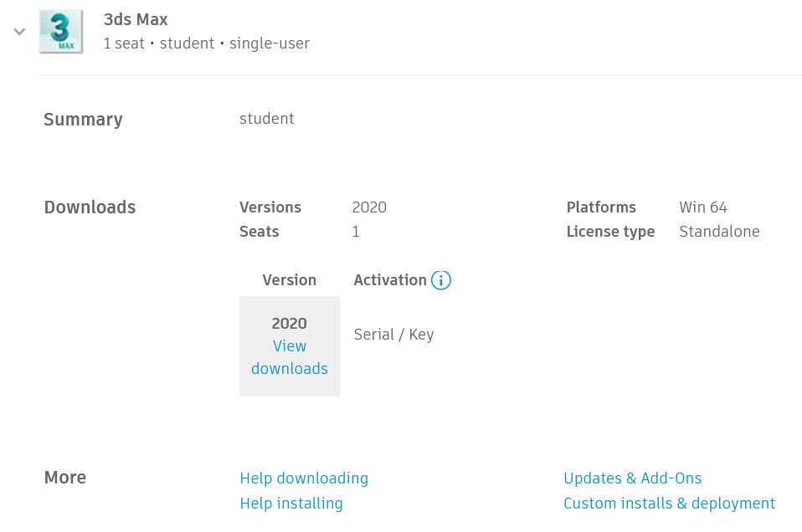Click the student summary text
Image resolution: width=802 pixels, height=532 pixels.
pos(267,118)
